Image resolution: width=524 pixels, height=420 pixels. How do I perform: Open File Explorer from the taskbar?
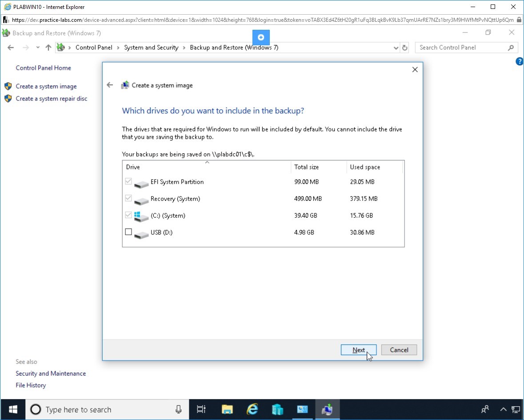pyautogui.click(x=227, y=409)
